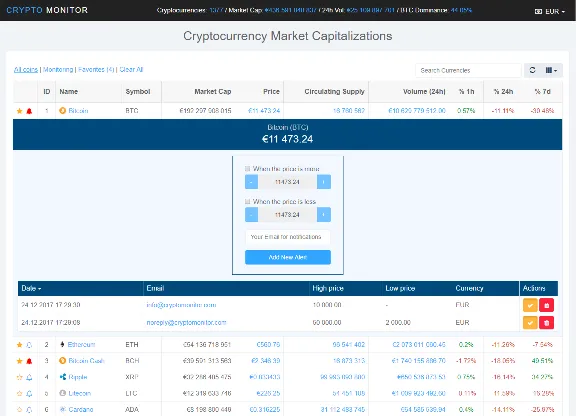This screenshot has width=576, height=416.
Task: Open the Ripple name link
Action: click(x=78, y=377)
